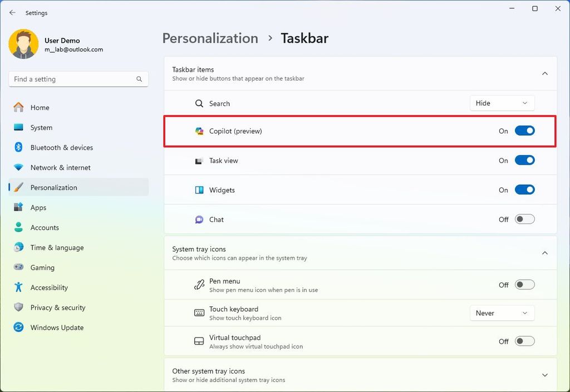Click the Touch keyboard icon

tap(199, 312)
